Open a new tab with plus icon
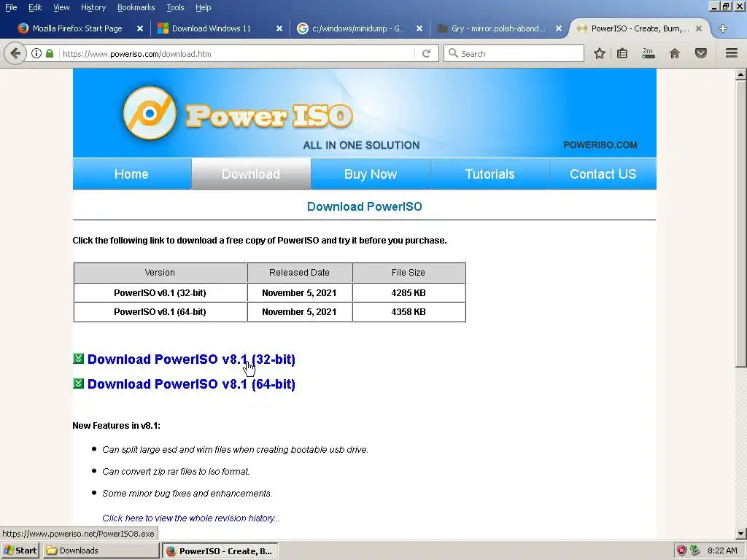747x560 pixels. (723, 28)
